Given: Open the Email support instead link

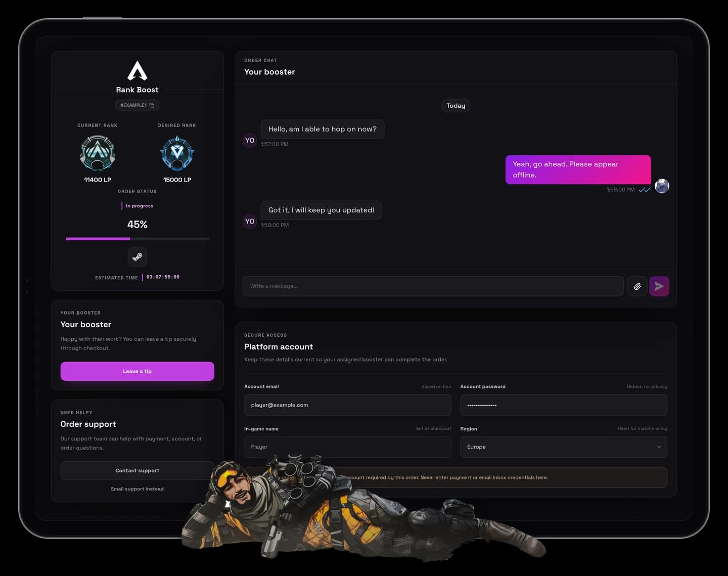Looking at the screenshot, I should tap(137, 489).
